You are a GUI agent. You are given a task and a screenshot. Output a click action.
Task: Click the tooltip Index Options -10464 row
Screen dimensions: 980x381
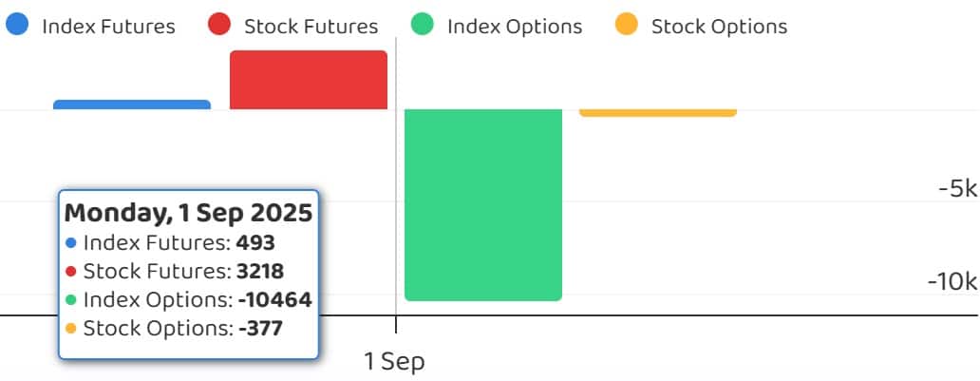coord(188,299)
